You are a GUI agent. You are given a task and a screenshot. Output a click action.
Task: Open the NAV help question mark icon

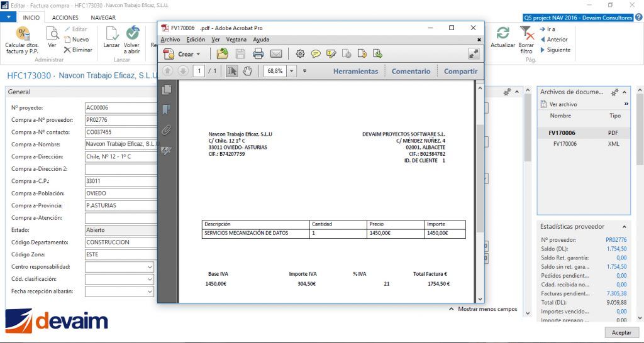click(639, 17)
